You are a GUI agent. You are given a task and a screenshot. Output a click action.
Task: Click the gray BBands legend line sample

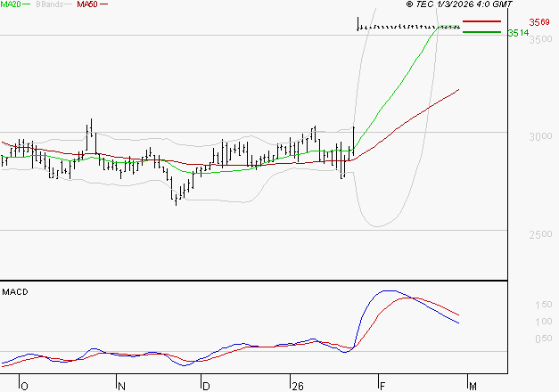69,4
